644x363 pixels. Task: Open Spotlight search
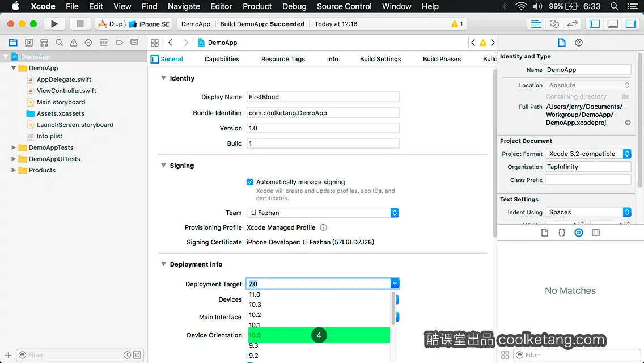(615, 6)
